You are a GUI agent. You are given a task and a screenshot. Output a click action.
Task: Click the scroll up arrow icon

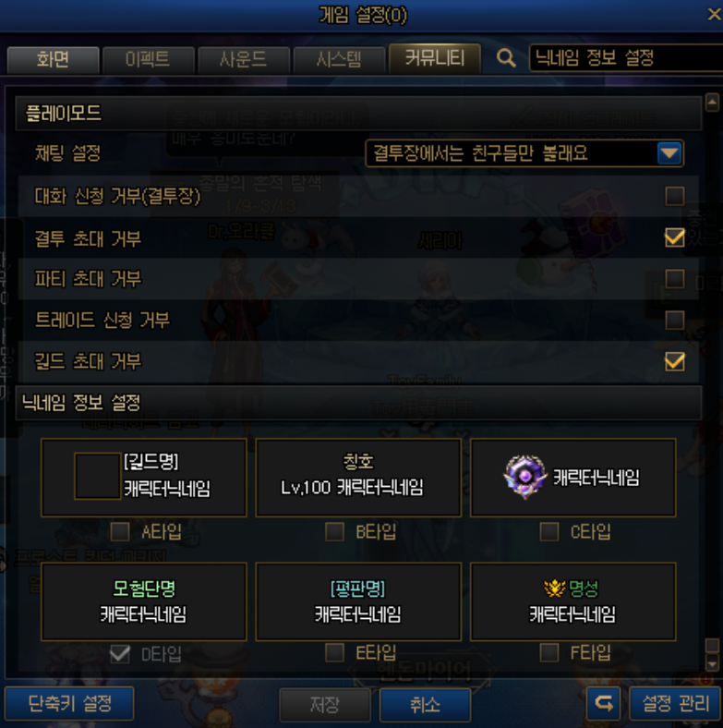point(712,103)
